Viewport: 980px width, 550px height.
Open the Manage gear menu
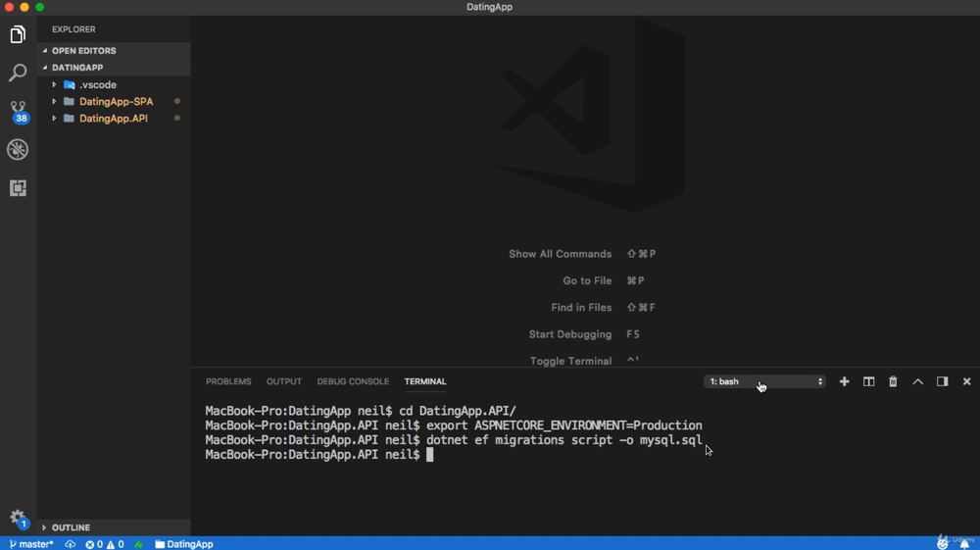pyautogui.click(x=18, y=518)
